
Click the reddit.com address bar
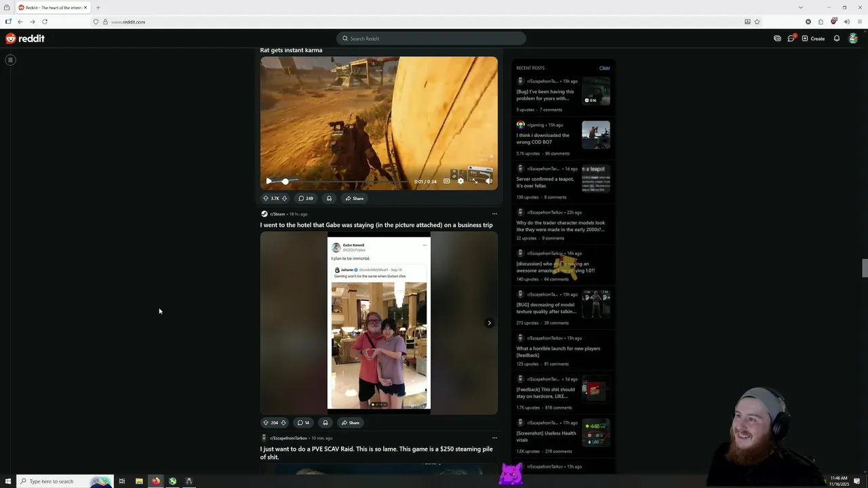tap(417, 22)
